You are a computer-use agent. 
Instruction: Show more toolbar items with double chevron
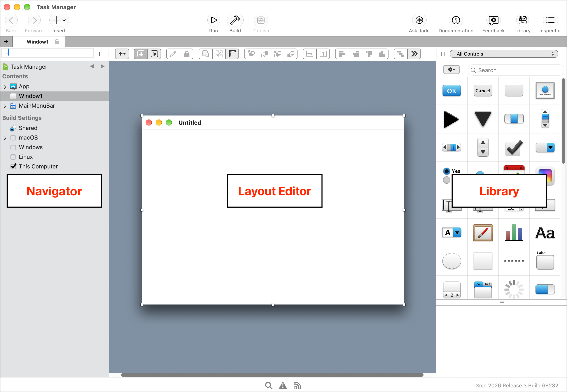[414, 54]
